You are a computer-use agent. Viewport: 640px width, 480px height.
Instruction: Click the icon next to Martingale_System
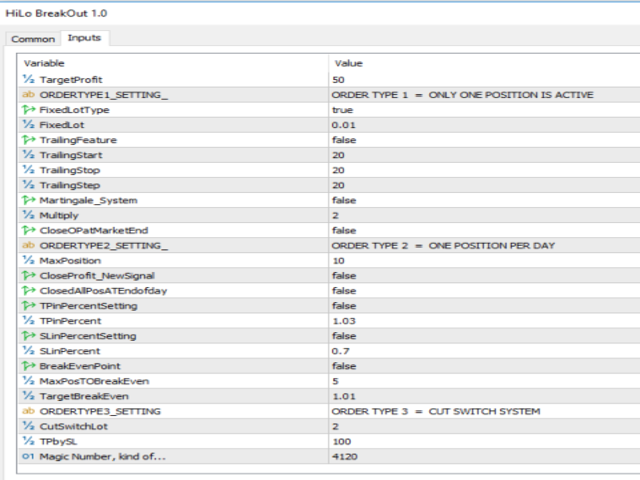pos(28,200)
